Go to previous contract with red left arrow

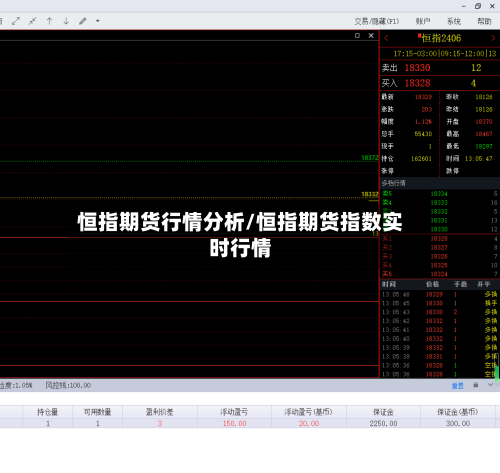[x=387, y=38]
